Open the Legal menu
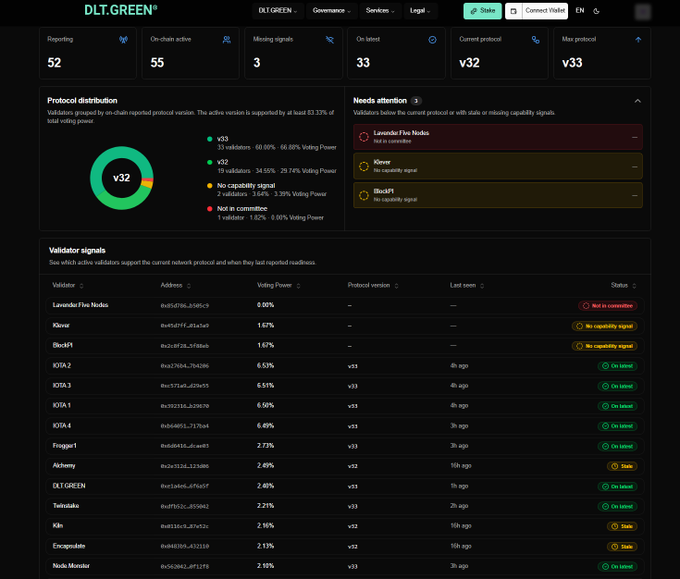The image size is (680, 579). point(420,11)
